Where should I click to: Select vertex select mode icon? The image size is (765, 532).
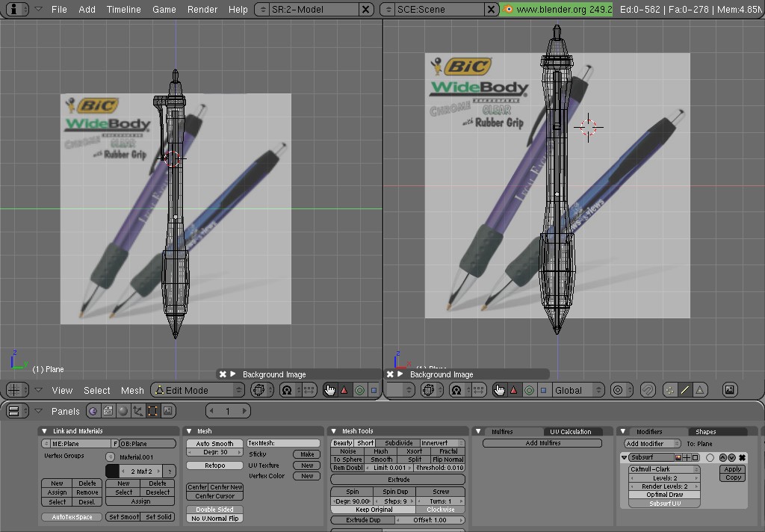click(670, 390)
